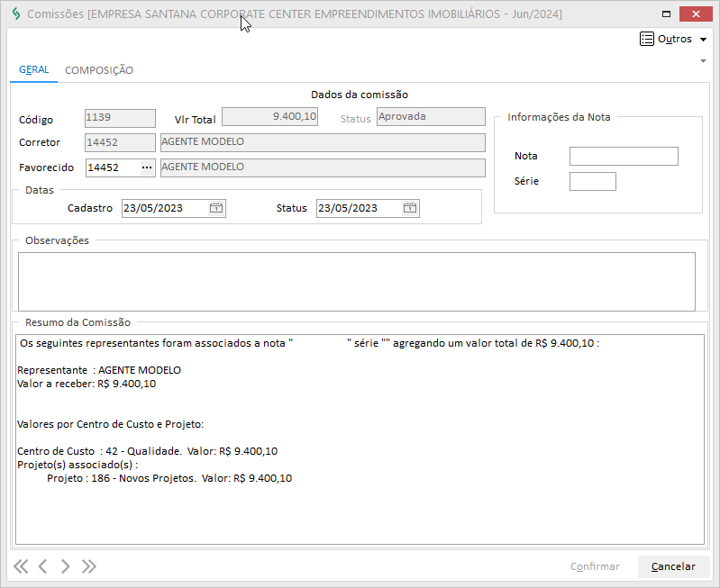Click the 'Projeto(s) associado(s) :' line

point(77,465)
